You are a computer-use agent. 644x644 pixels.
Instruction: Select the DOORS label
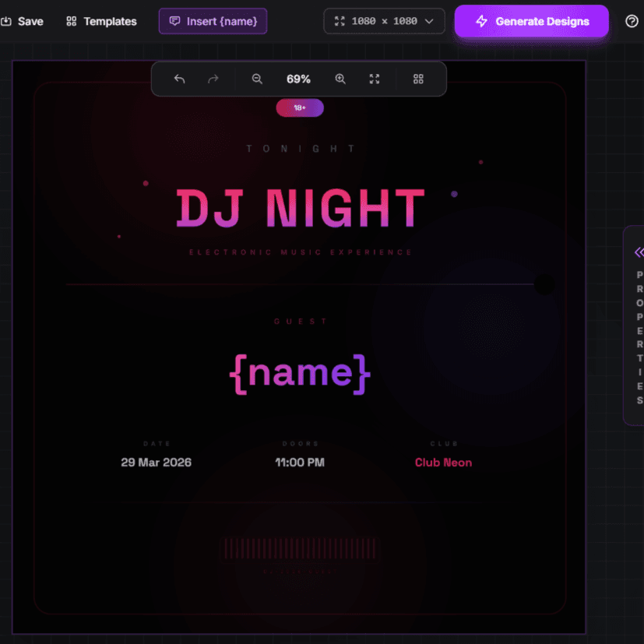click(x=301, y=444)
